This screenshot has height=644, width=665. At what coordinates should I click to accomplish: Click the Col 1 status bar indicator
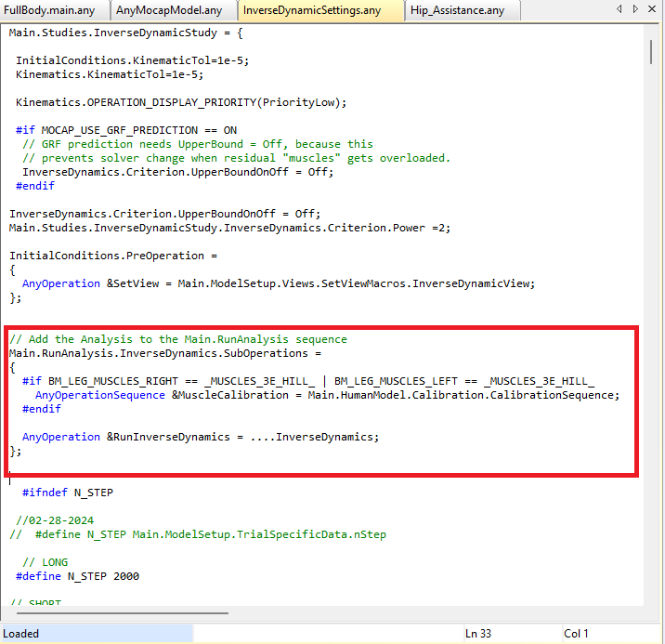(x=577, y=634)
